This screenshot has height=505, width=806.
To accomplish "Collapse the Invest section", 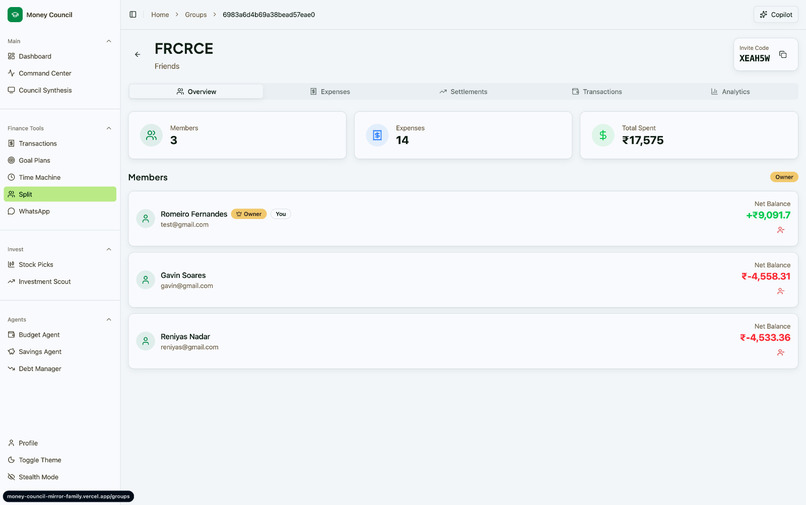I will pyautogui.click(x=108, y=249).
